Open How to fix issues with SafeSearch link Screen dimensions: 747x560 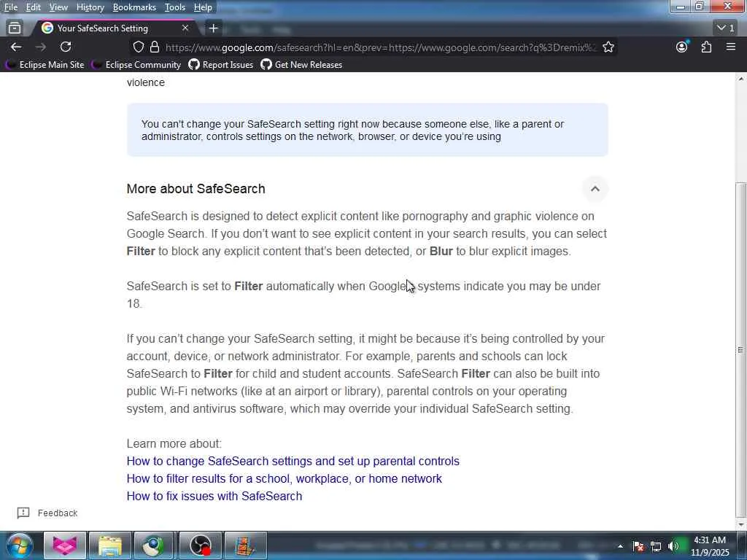click(214, 496)
